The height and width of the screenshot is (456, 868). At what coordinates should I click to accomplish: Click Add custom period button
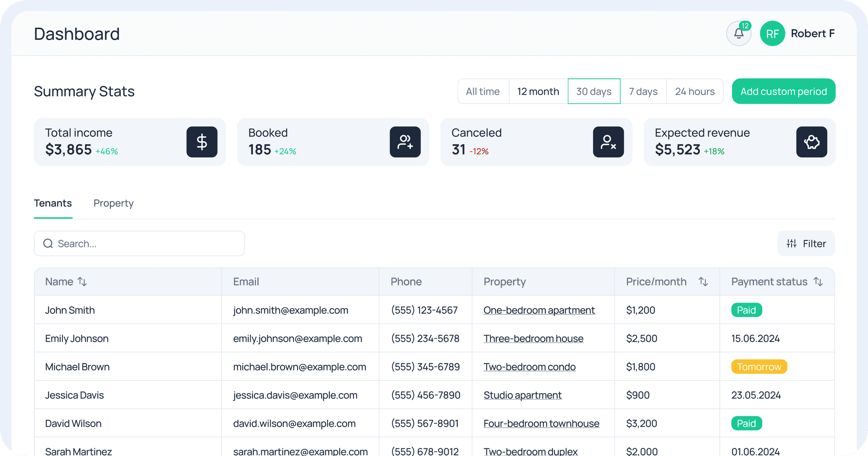coord(783,91)
